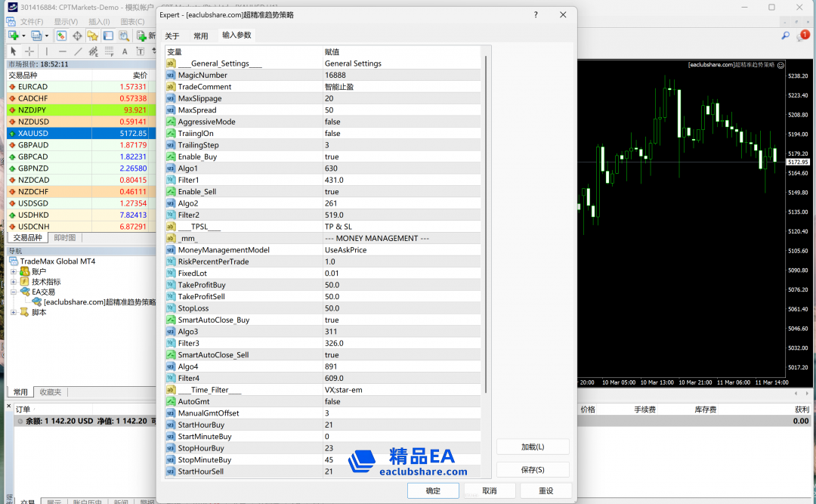Click the 确定 button
This screenshot has height=504, width=816.
point(433,490)
